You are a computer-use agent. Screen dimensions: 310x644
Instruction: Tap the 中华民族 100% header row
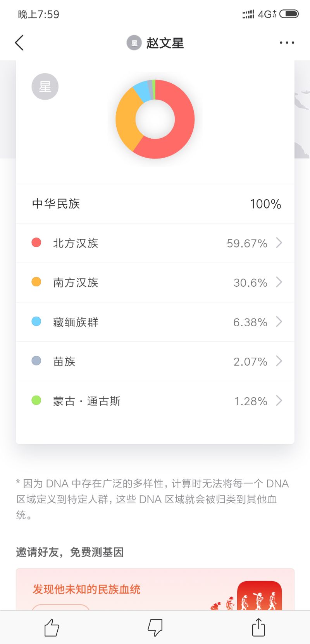coord(155,204)
